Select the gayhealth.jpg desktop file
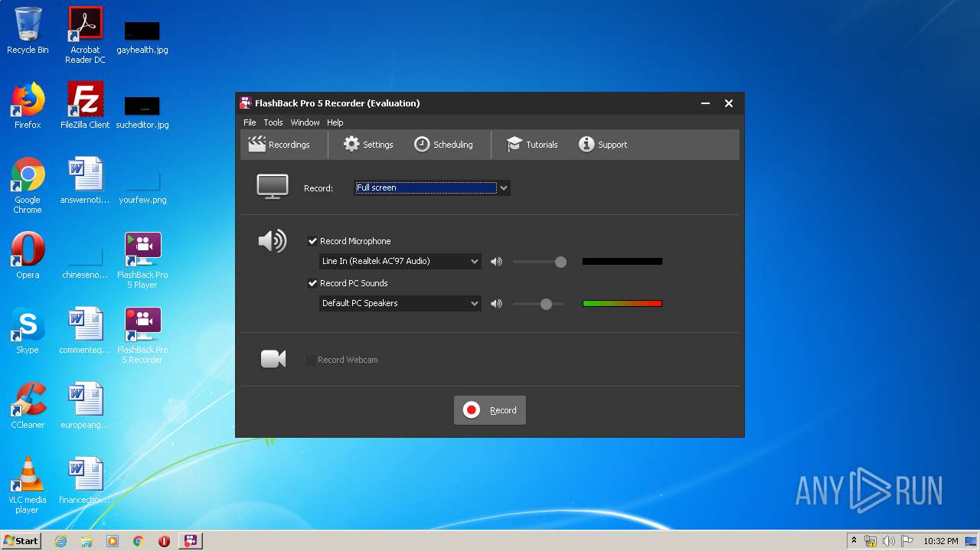Viewport: 980px width, 551px height. click(x=142, y=37)
